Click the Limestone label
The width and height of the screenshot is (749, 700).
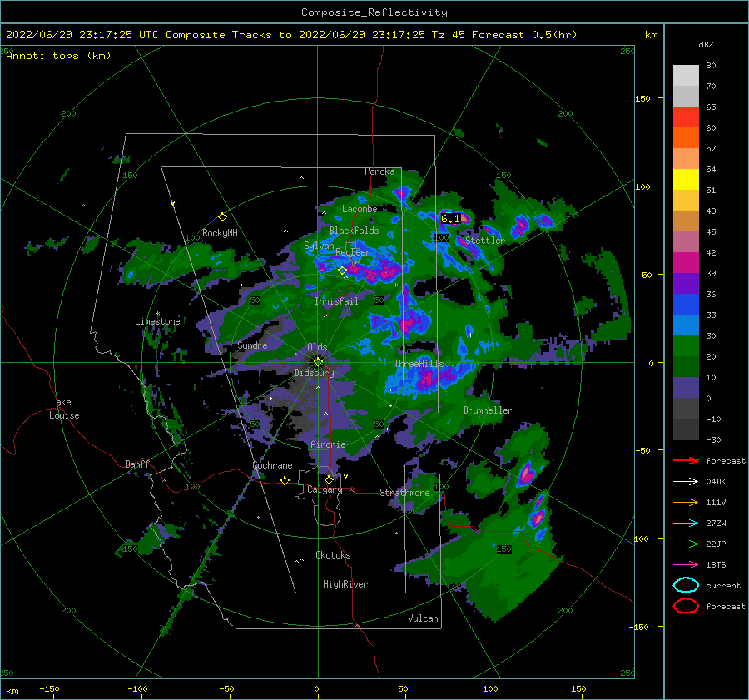(x=157, y=321)
